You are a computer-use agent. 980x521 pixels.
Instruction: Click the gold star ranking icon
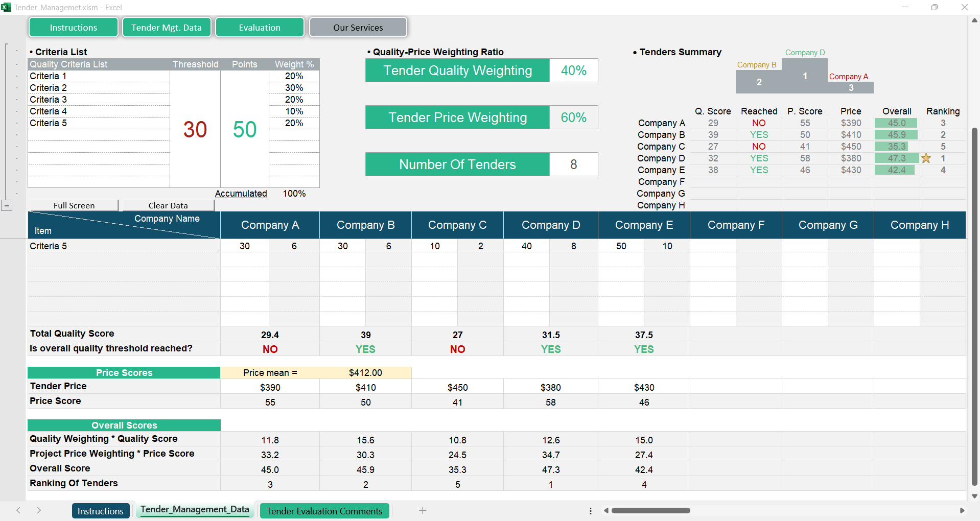(926, 158)
